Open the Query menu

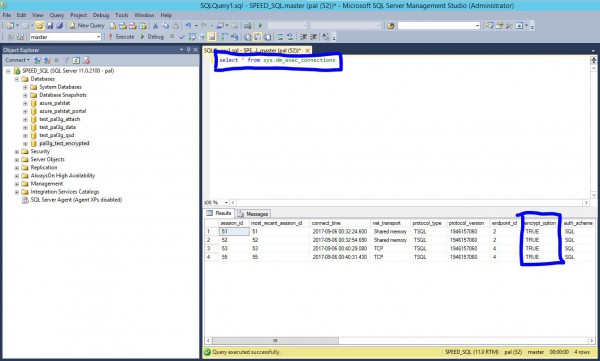(57, 15)
